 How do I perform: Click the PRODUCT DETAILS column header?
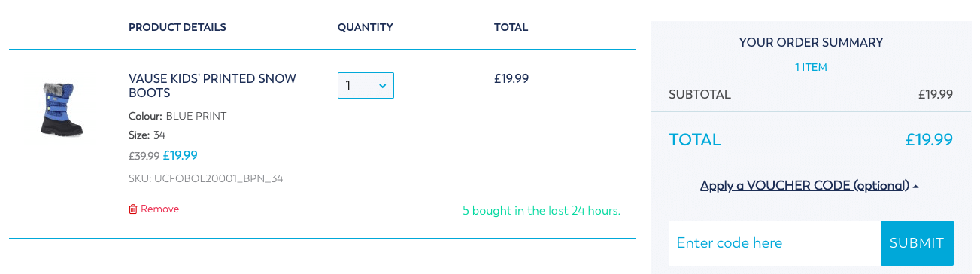177,28
